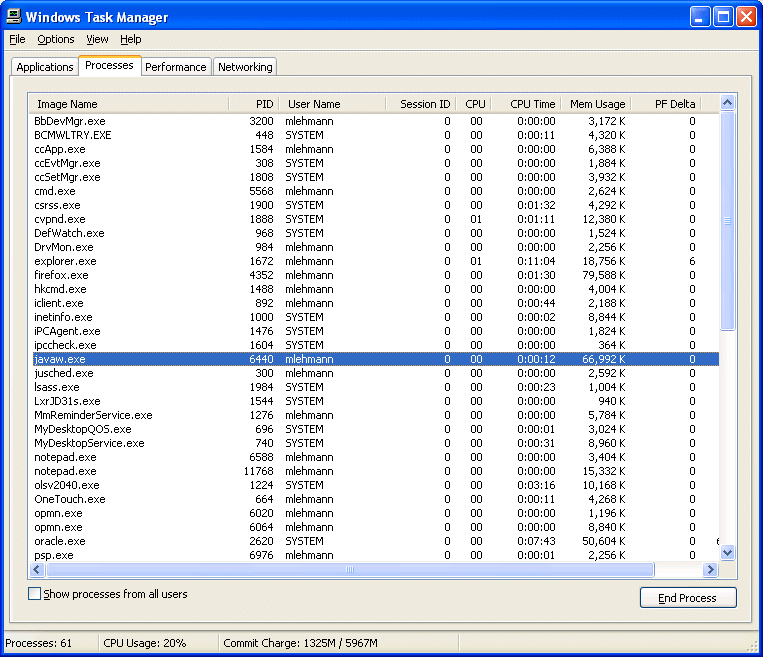The height and width of the screenshot is (657, 763).
Task: Click the horizontal scrollbar right arrow
Action: coord(710,569)
